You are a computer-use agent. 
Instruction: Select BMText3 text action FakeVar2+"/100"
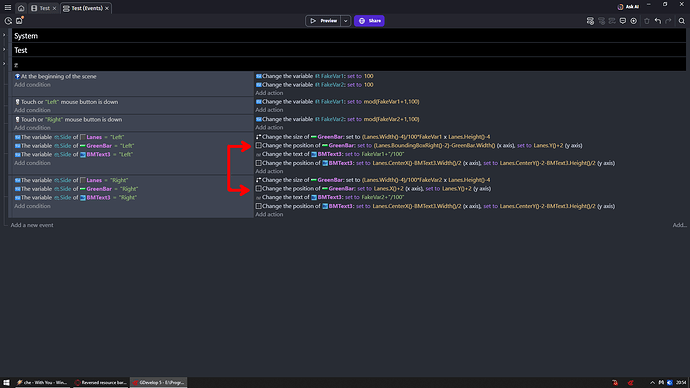pos(330,198)
